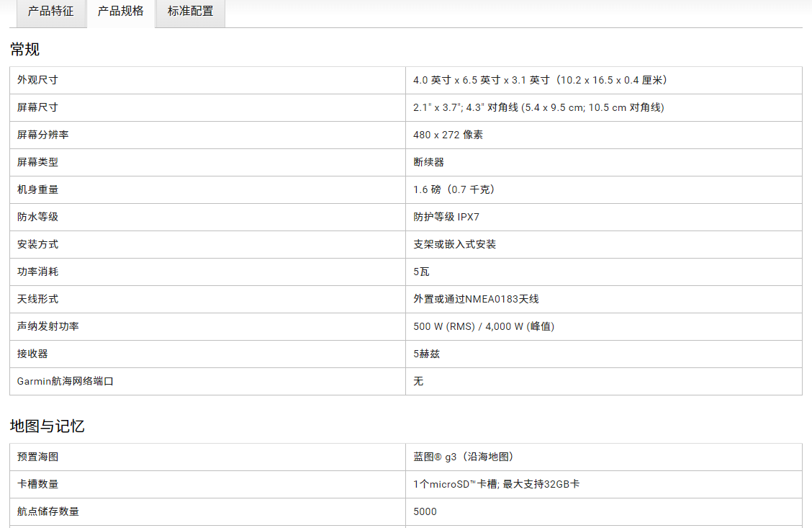Viewport: 812px width, 528px height.
Task: Click the 声纳发射功率 row label
Action: [48, 326]
